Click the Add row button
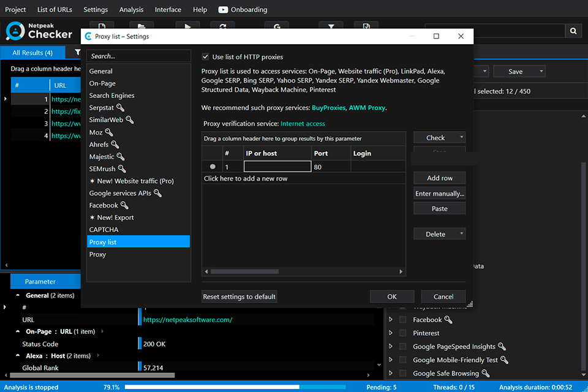Viewport: 588px width, 392px height. [x=440, y=178]
